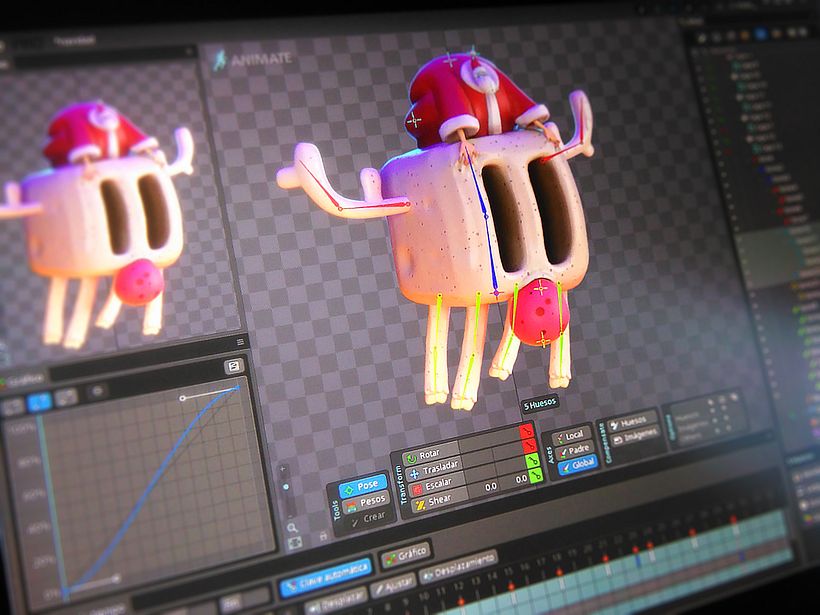The height and width of the screenshot is (615, 820).
Task: Click the plus at the top of the zoom slider
Action: point(283,469)
